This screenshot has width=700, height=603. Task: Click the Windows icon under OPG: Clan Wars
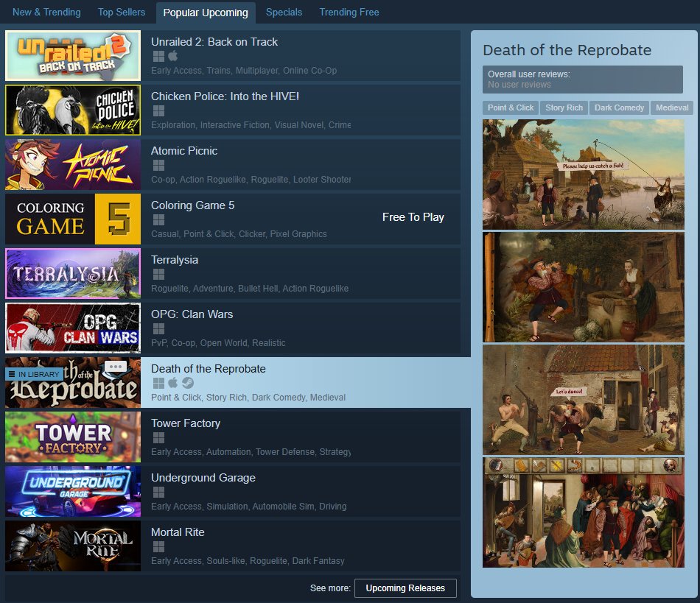[158, 328]
